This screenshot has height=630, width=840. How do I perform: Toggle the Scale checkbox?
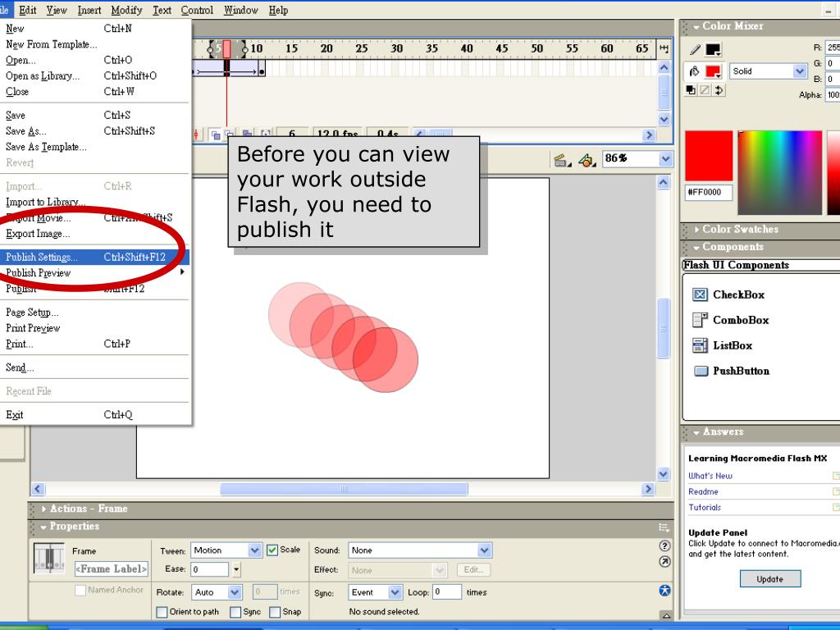click(273, 550)
